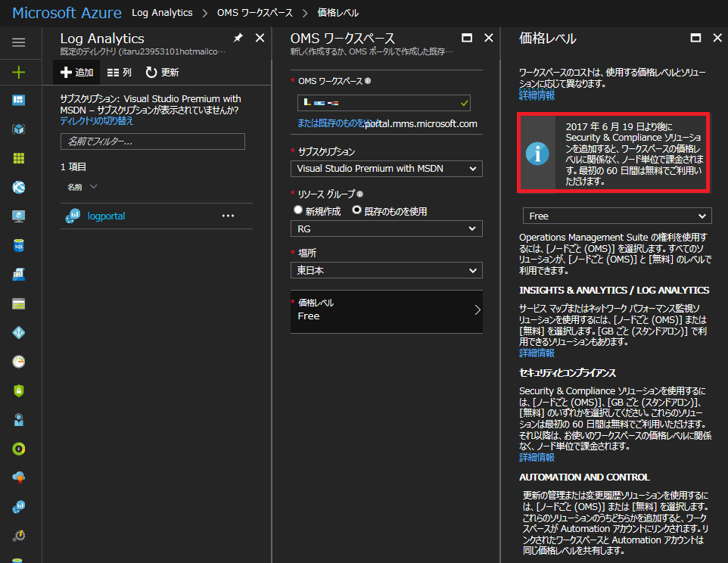Open the green circle billing sidebar icon
728x563 pixels.
click(19, 449)
